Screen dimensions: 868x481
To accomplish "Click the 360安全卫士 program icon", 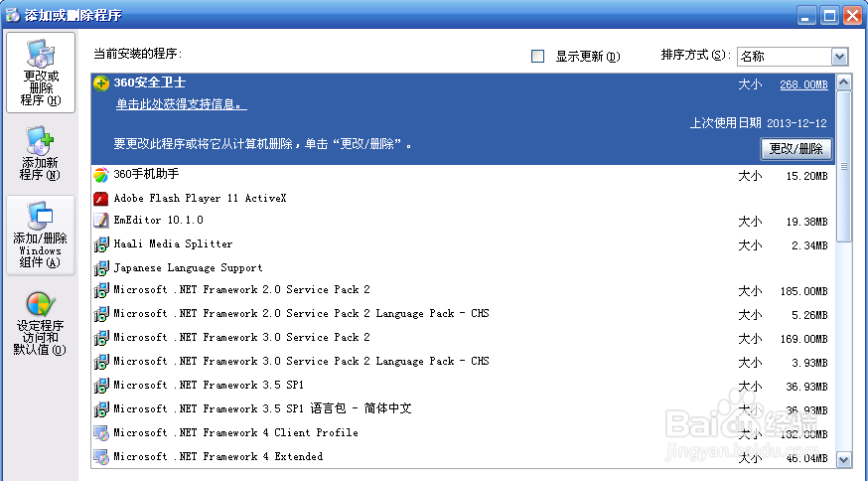I will pos(100,83).
